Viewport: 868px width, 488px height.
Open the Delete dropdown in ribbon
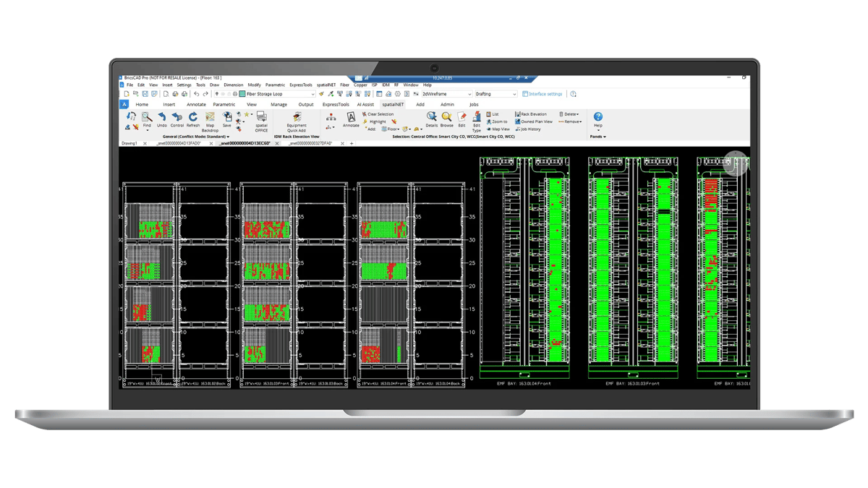(x=569, y=114)
